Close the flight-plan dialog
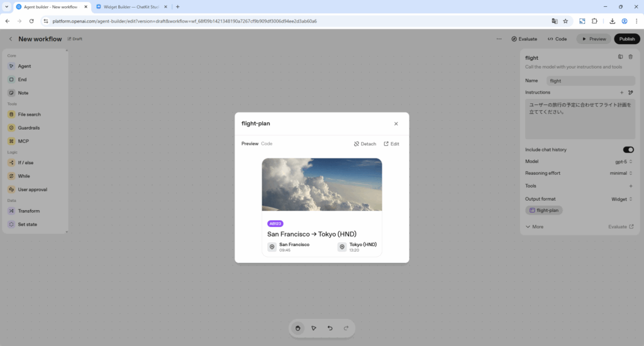 point(396,124)
